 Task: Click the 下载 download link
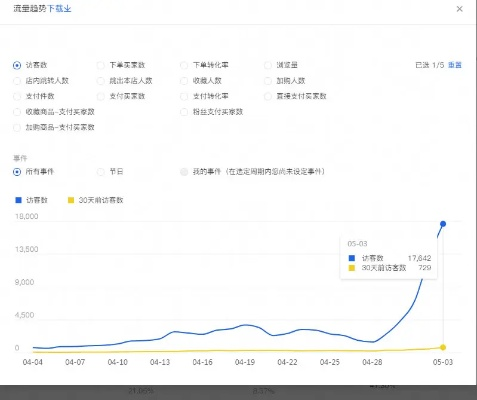click(59, 8)
